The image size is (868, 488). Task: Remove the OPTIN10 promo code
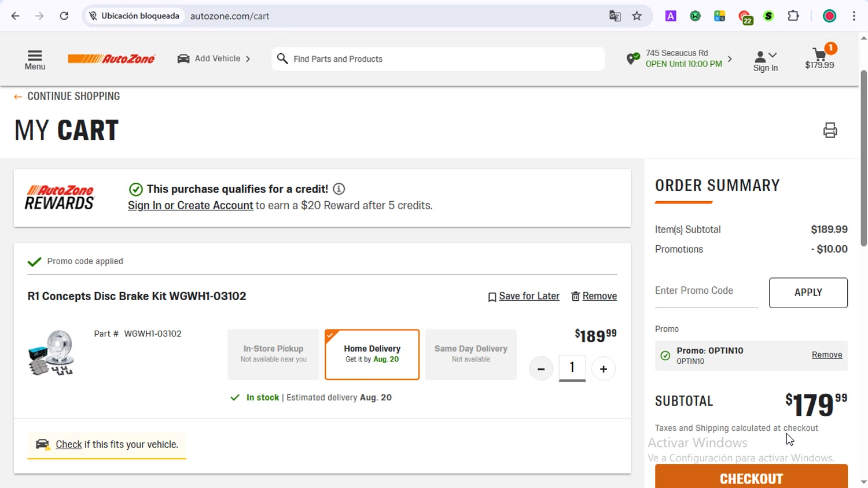(x=827, y=355)
